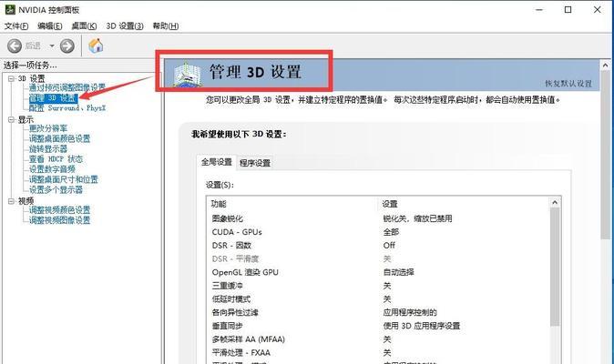Click the 自动选择 value for OpenGL
This screenshot has height=364, width=614.
[x=398, y=272]
